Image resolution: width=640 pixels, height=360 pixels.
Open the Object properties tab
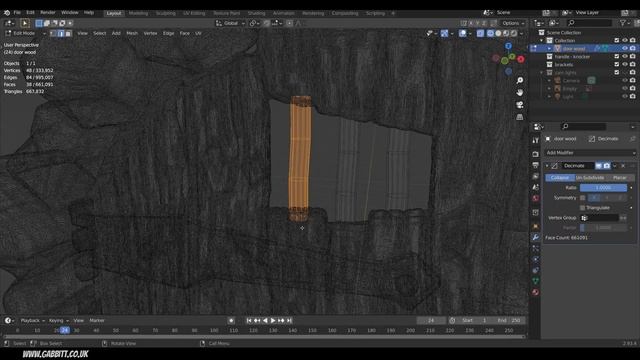point(536,226)
